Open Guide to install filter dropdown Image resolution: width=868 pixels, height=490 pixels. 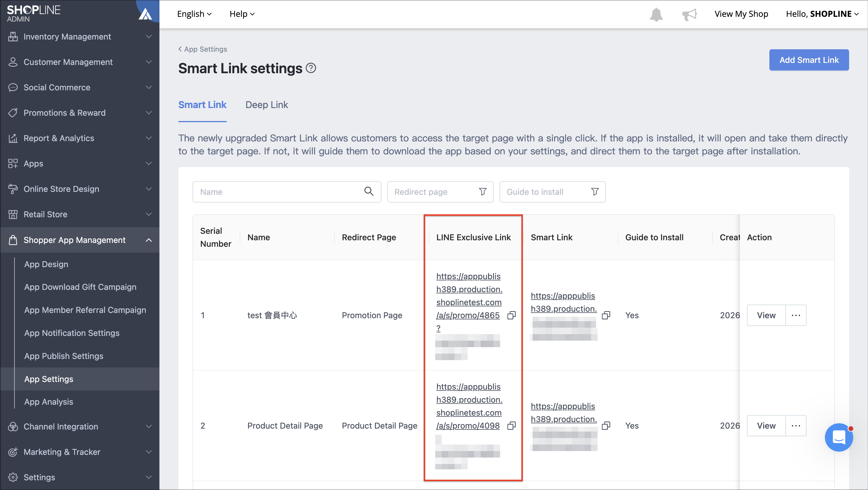click(552, 192)
